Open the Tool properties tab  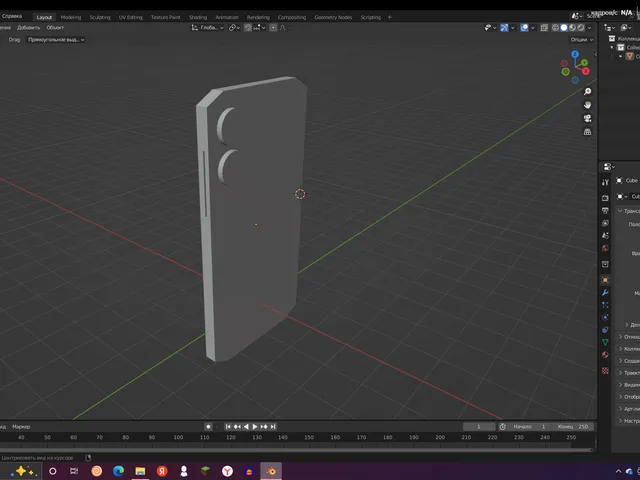click(605, 182)
